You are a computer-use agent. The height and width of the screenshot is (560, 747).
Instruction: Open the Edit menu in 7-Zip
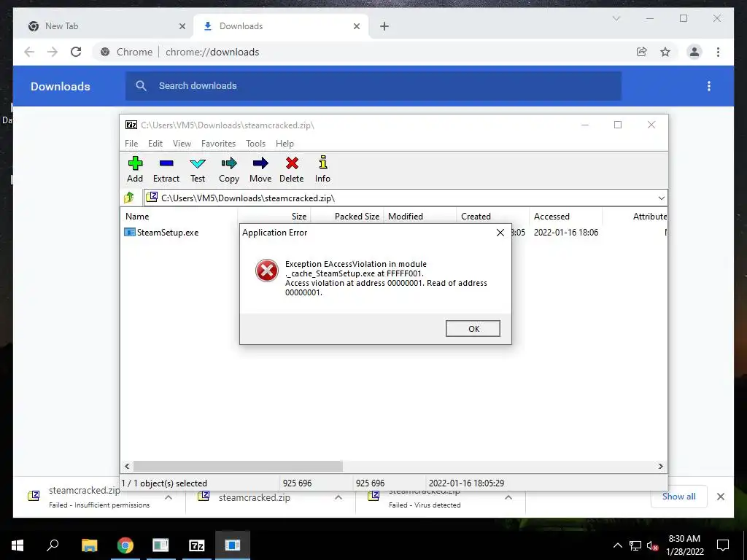(155, 144)
